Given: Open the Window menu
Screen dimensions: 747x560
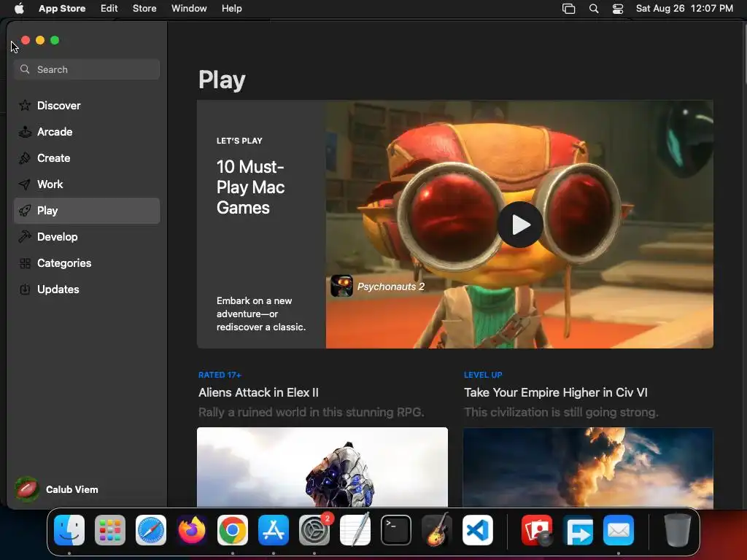Looking at the screenshot, I should [189, 9].
